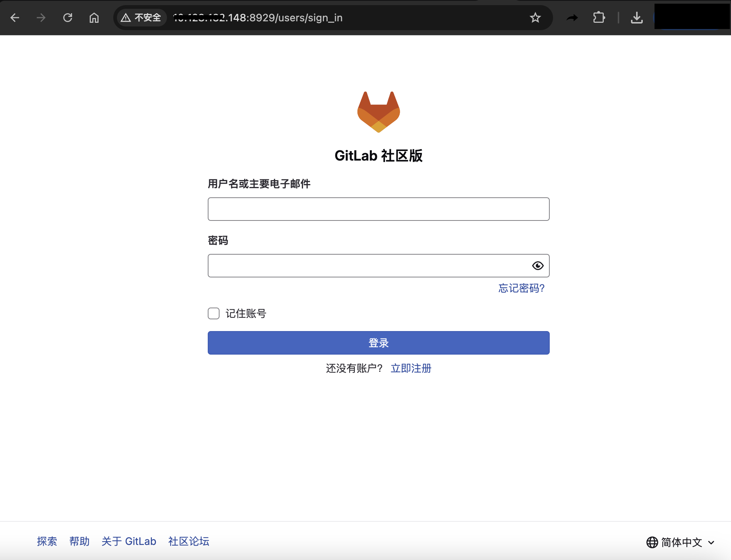
Task: Click the 不安全 security warning badge
Action: tap(141, 18)
